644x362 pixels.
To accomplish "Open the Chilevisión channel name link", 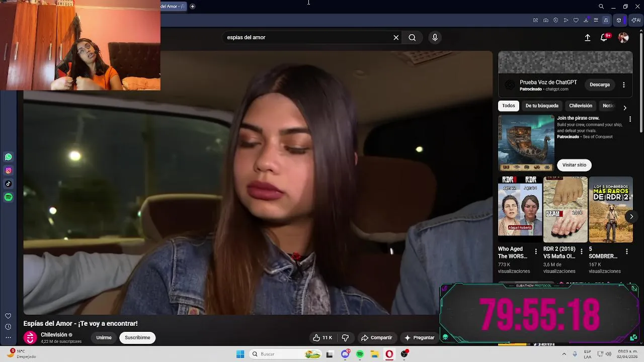I will 54,335.
